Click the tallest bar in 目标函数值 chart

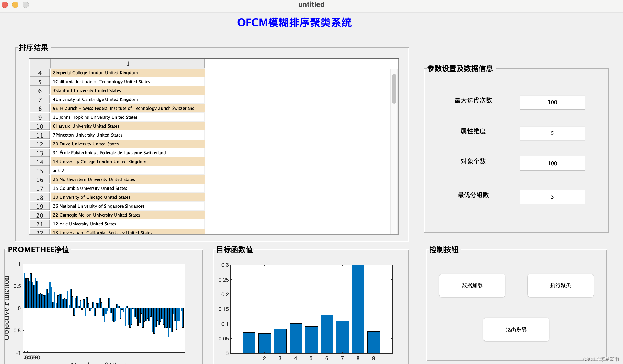pos(358,309)
